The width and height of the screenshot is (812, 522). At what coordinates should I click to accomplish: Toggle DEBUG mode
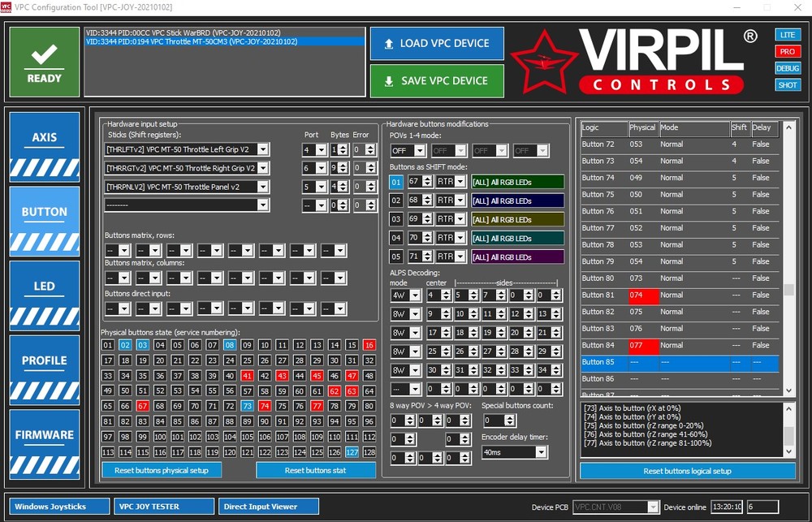click(788, 68)
